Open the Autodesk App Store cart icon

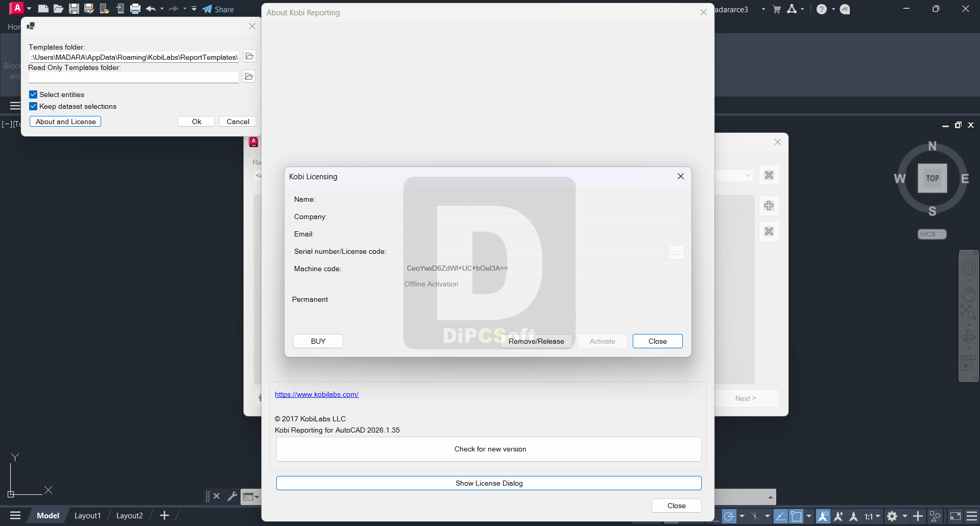tap(777, 9)
